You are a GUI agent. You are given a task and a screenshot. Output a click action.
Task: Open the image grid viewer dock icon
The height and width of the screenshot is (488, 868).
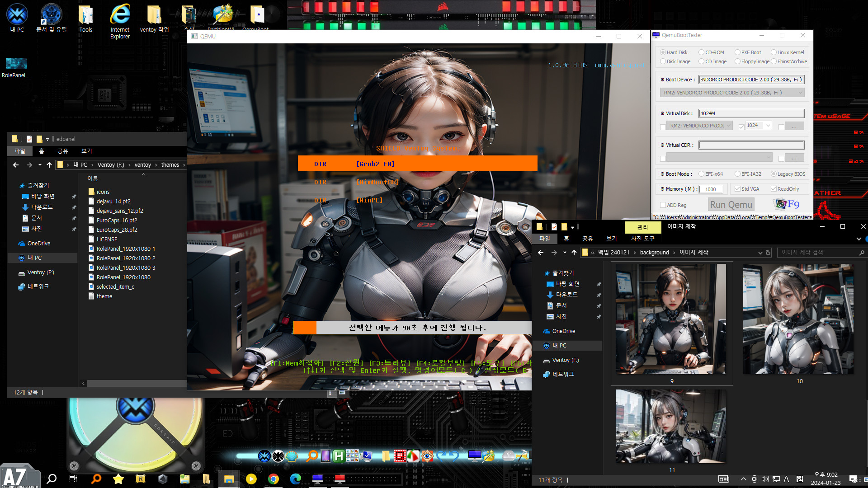pyautogui.click(x=352, y=455)
